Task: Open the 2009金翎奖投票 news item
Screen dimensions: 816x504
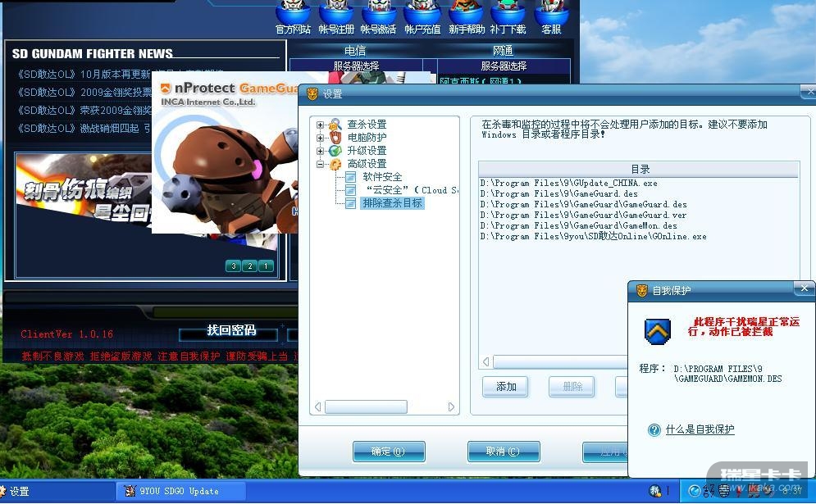Action: (84, 93)
